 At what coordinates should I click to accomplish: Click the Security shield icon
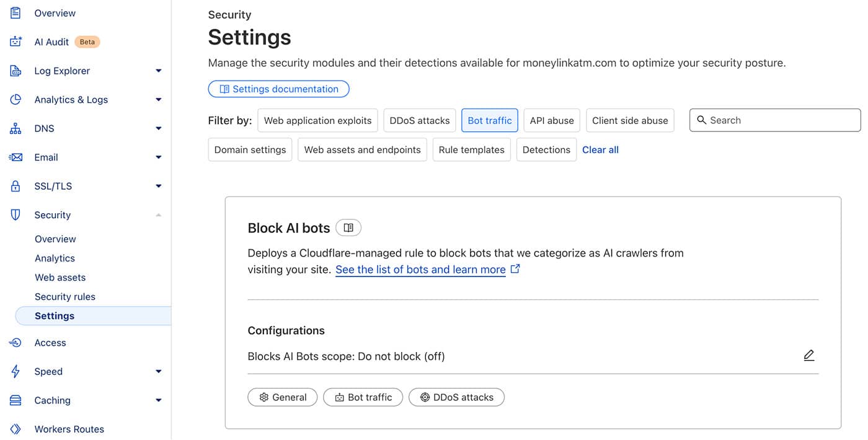coord(15,214)
